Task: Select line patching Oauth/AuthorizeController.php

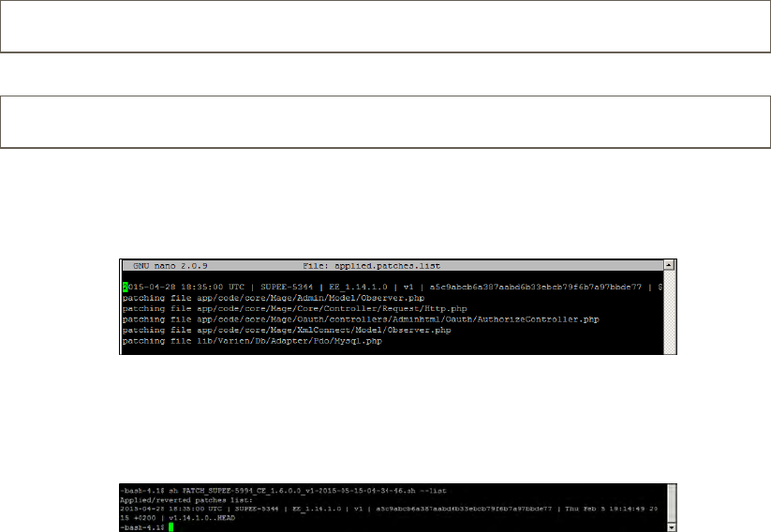Action: pyautogui.click(x=361, y=319)
